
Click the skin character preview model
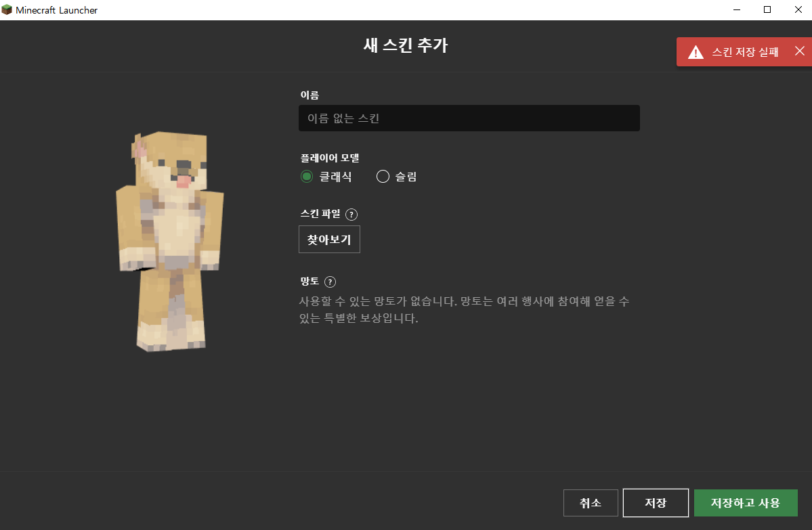[x=170, y=241]
